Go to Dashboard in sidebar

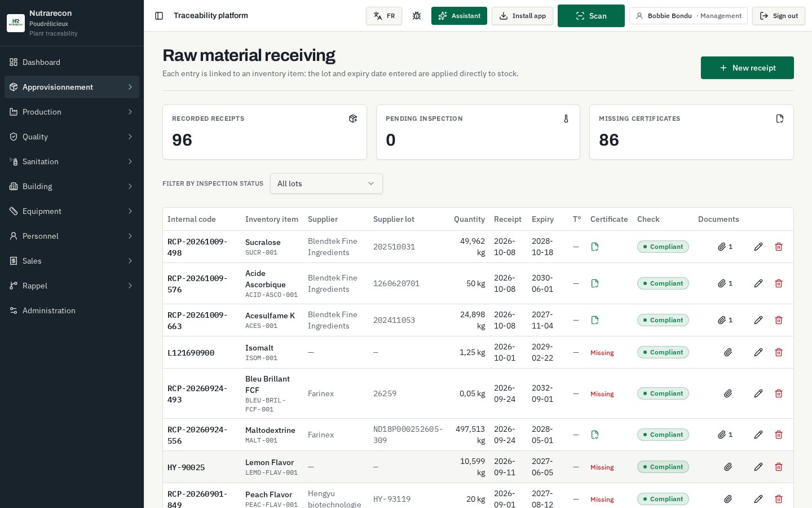click(x=72, y=62)
